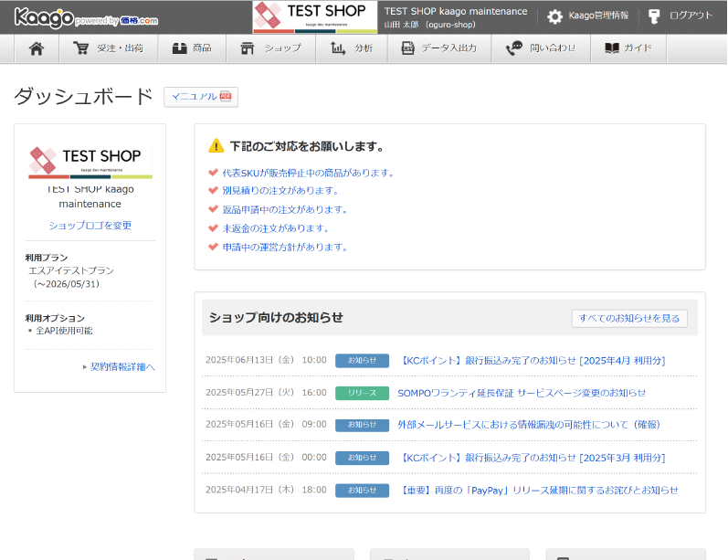Open the マニュアル button
728x560 pixels.
[x=201, y=97]
